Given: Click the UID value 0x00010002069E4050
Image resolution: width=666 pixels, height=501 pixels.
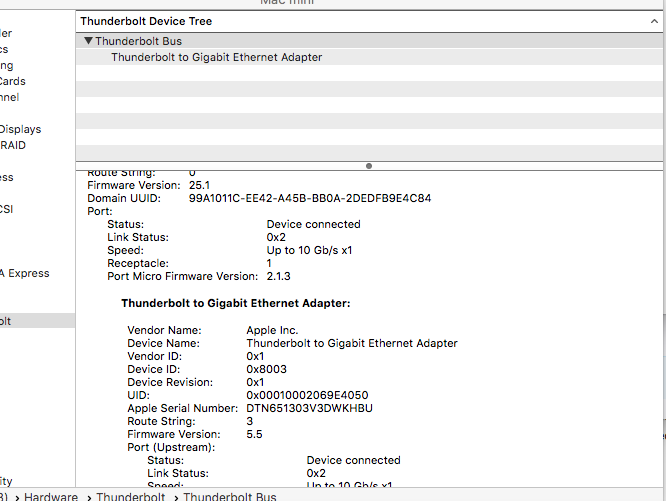Looking at the screenshot, I should 307,395.
